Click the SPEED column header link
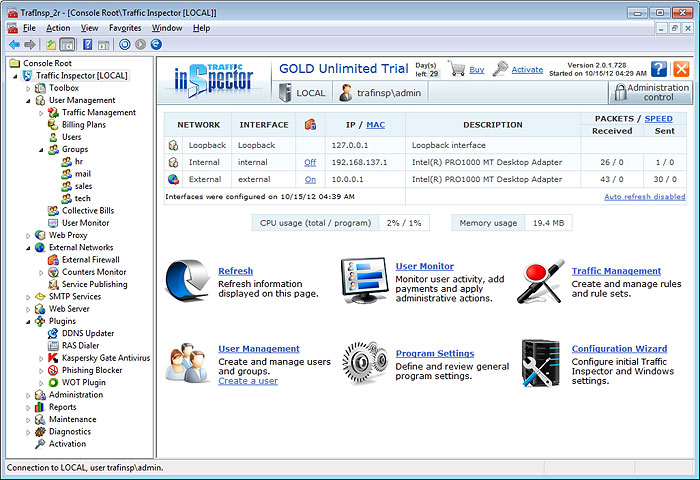 658,119
